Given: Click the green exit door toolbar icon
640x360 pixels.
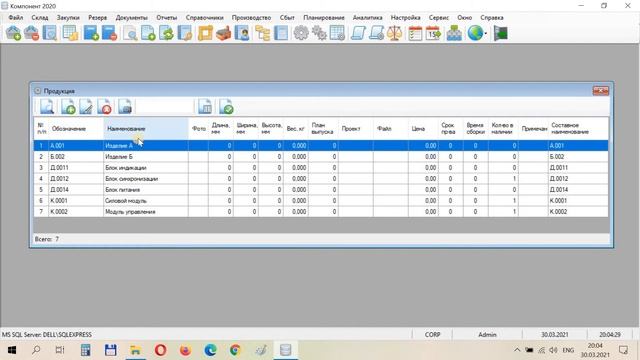Looking at the screenshot, I should pyautogui.click(x=500, y=33).
